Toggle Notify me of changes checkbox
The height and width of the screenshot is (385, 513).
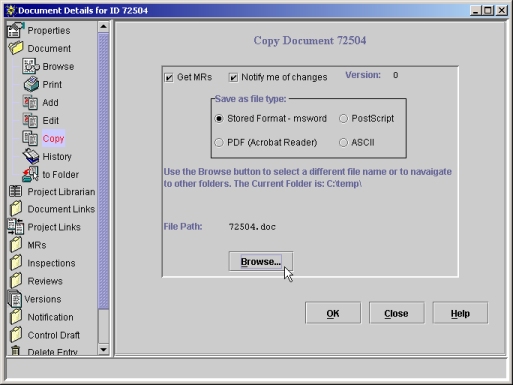[x=233, y=77]
